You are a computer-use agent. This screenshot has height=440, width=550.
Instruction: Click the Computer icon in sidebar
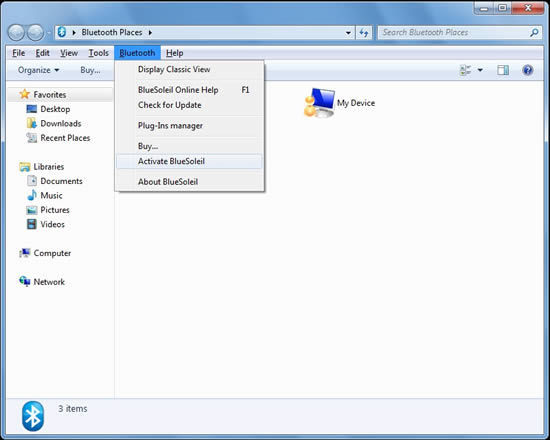(x=25, y=253)
